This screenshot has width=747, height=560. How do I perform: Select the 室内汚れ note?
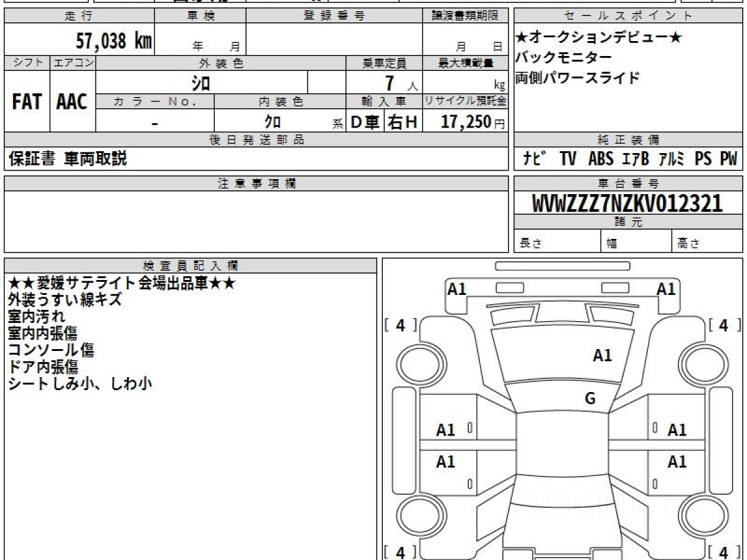(x=37, y=317)
